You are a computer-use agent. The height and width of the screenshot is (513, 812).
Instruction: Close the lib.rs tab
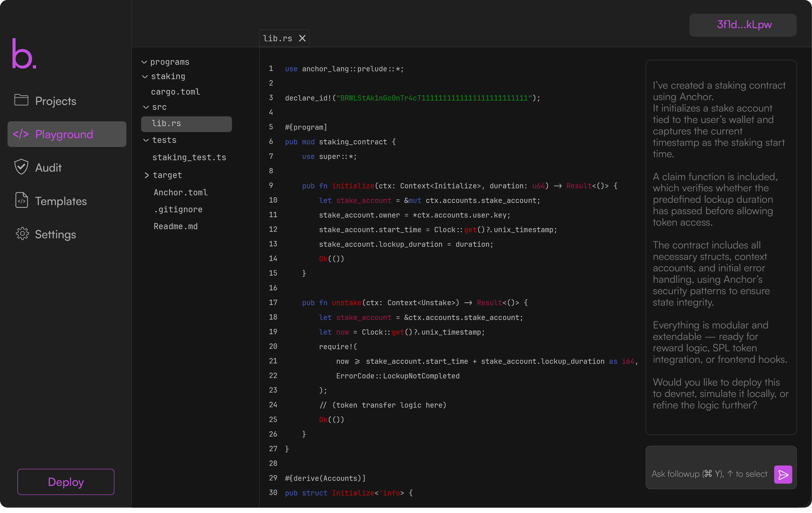[x=303, y=39]
